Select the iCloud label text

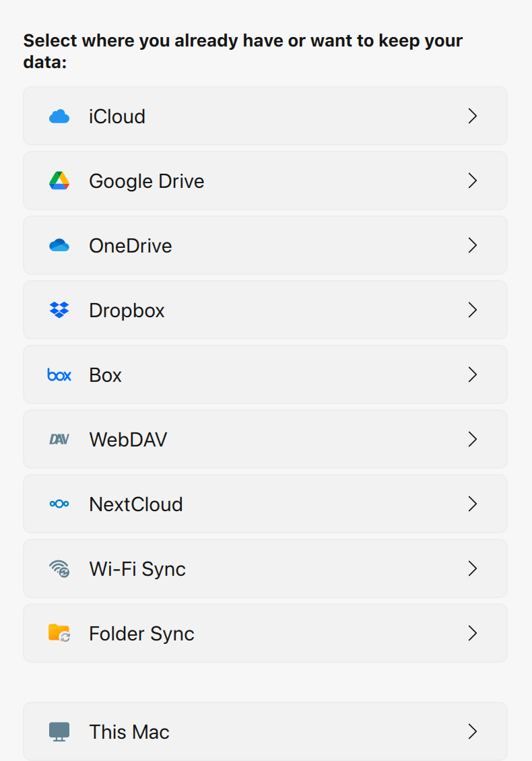pyautogui.click(x=117, y=117)
